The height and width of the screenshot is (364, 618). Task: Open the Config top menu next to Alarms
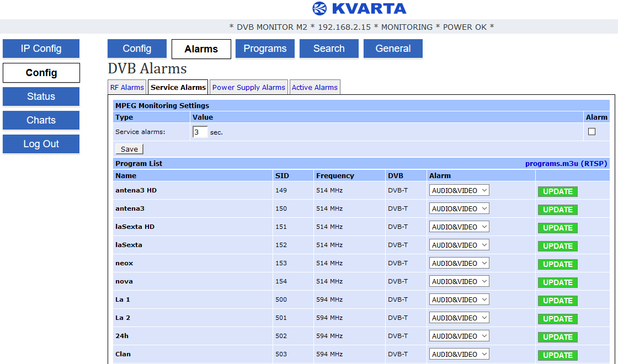[137, 49]
